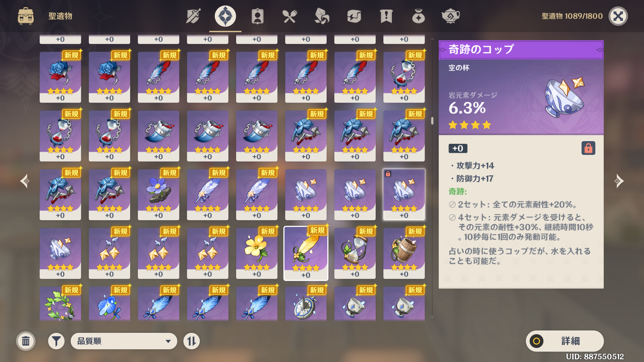Open the Gadgets tab icon

(354, 16)
